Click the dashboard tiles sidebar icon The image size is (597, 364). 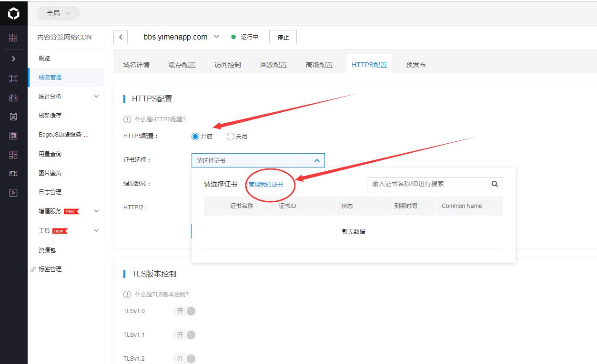pyautogui.click(x=13, y=155)
